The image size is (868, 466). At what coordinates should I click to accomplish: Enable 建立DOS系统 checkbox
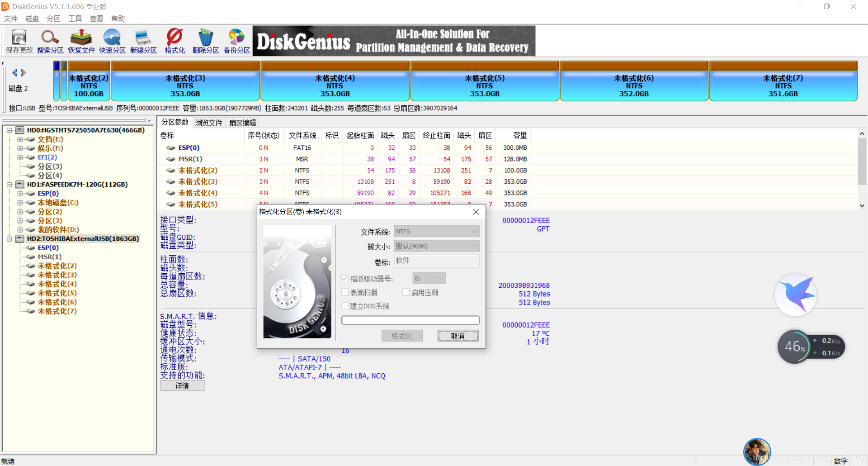pos(345,306)
